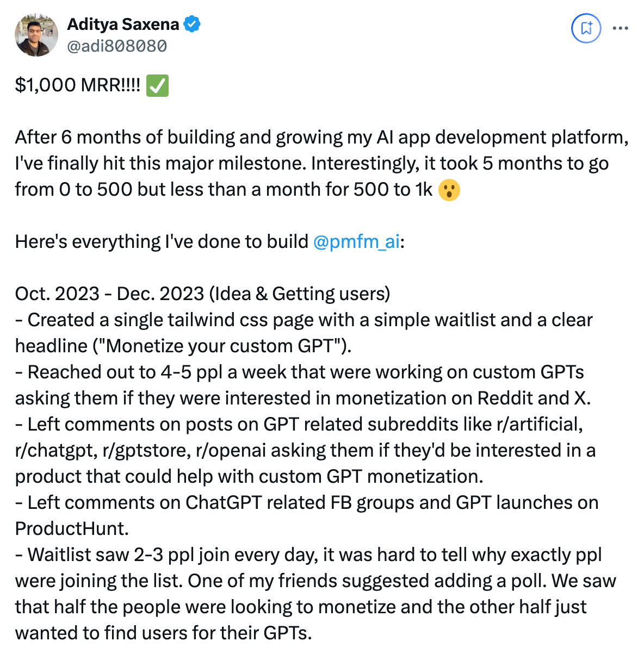Open Aditya Saxena's profile picture
The image size is (644, 660).
pos(36,35)
